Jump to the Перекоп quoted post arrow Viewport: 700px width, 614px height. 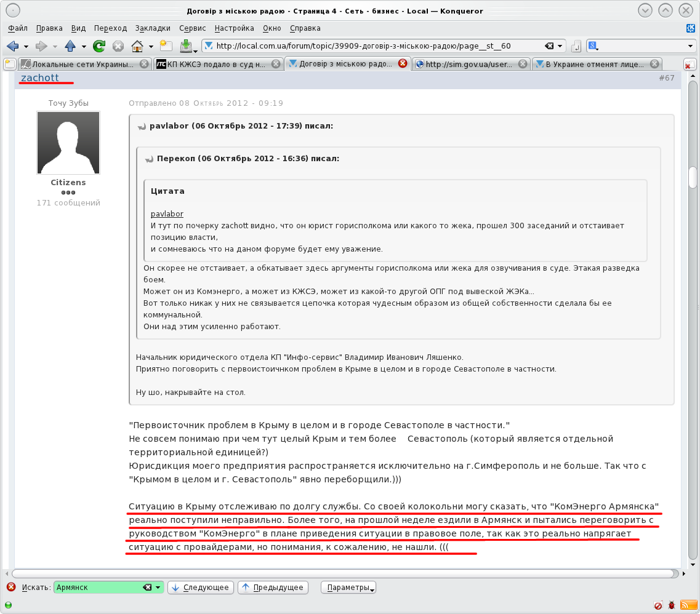149,159
